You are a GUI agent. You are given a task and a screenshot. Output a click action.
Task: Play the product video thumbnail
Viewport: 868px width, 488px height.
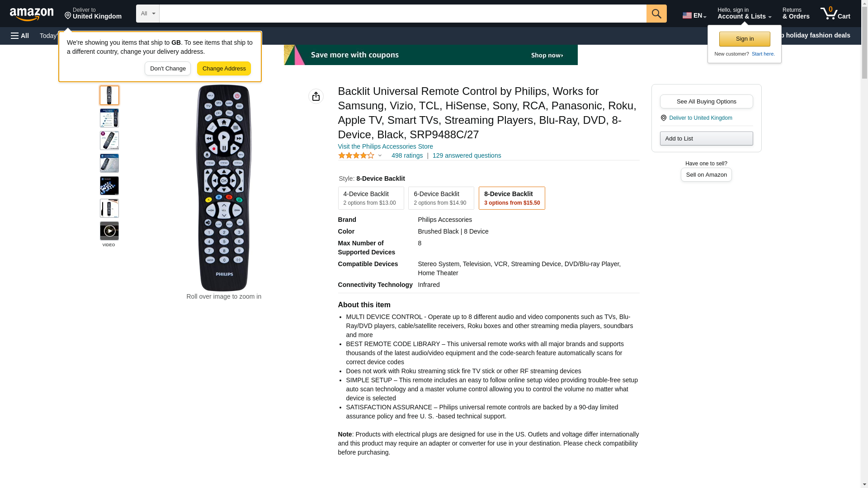pyautogui.click(x=109, y=231)
